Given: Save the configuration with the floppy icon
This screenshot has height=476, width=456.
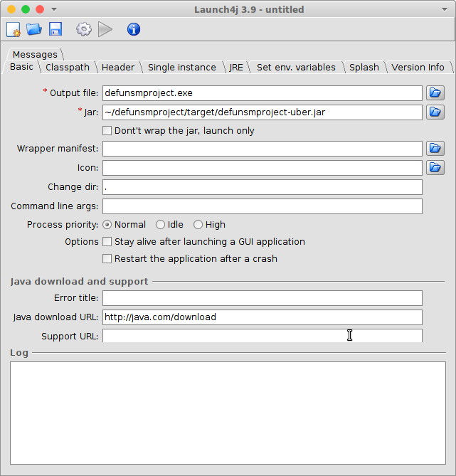Looking at the screenshot, I should click(x=55, y=29).
